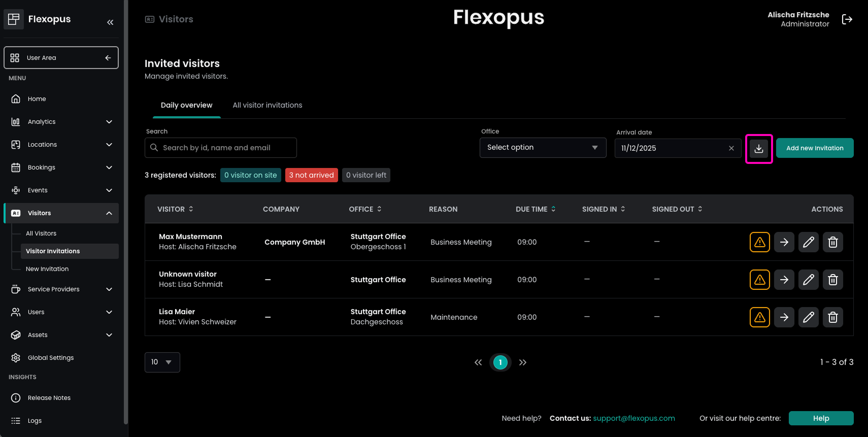The image size is (868, 437).
Task: Collapse the sidebar with double chevron icon
Action: pyautogui.click(x=110, y=22)
